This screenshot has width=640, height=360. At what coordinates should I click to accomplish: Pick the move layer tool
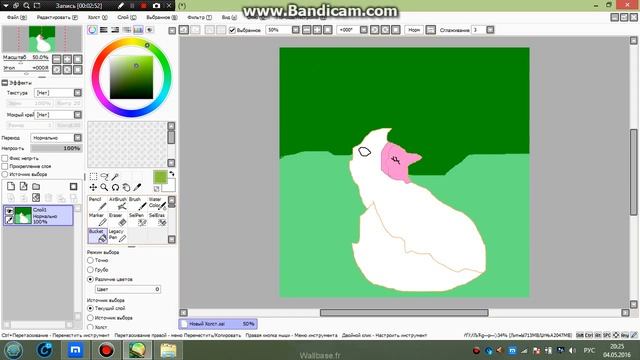[x=93, y=187]
